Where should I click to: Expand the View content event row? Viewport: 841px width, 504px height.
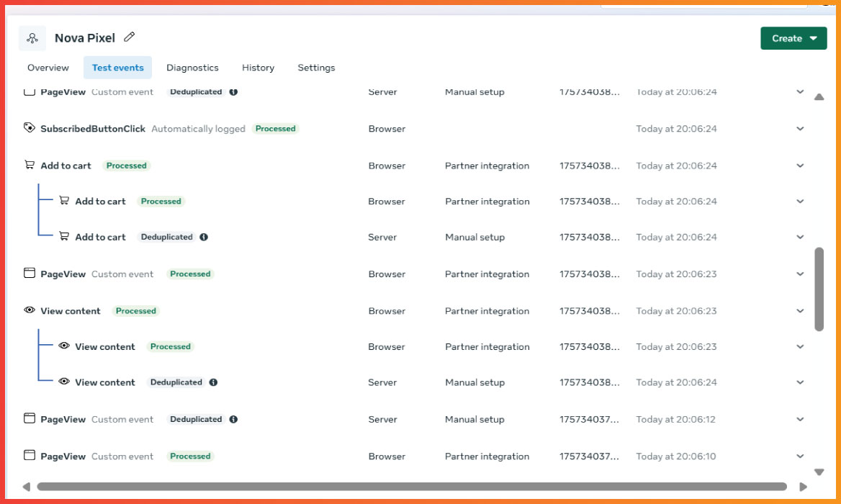(800, 310)
